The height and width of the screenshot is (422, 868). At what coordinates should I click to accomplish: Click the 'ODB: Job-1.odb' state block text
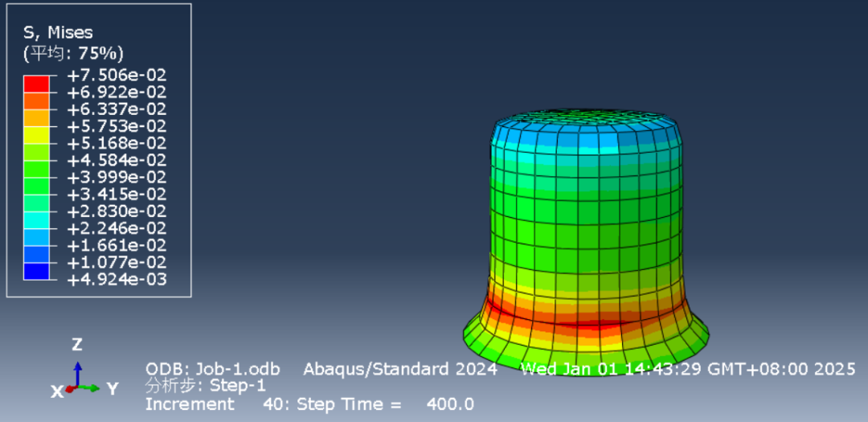(212, 369)
